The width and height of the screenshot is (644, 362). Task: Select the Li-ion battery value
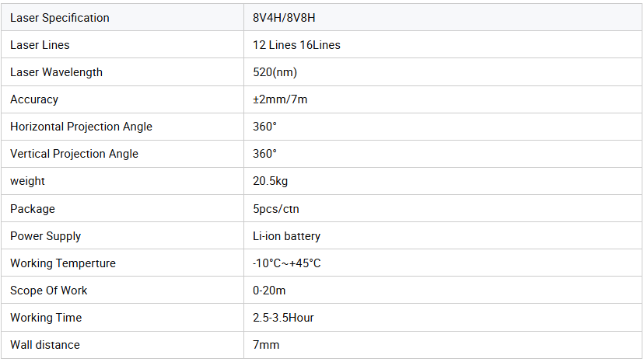(287, 236)
